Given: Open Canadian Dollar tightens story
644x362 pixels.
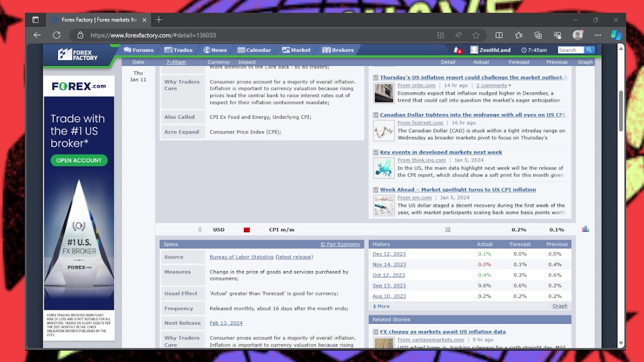Looking at the screenshot, I should click(473, 115).
